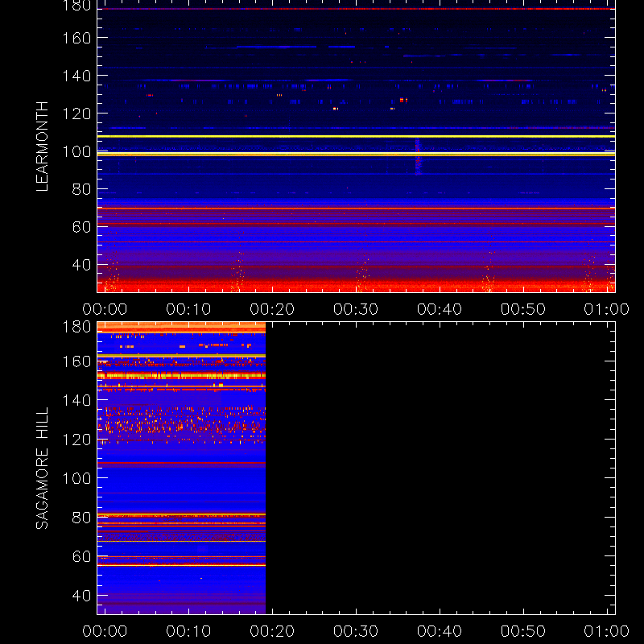Select the 160 frequency label on Sagamore Hill plot

[x=76, y=361]
